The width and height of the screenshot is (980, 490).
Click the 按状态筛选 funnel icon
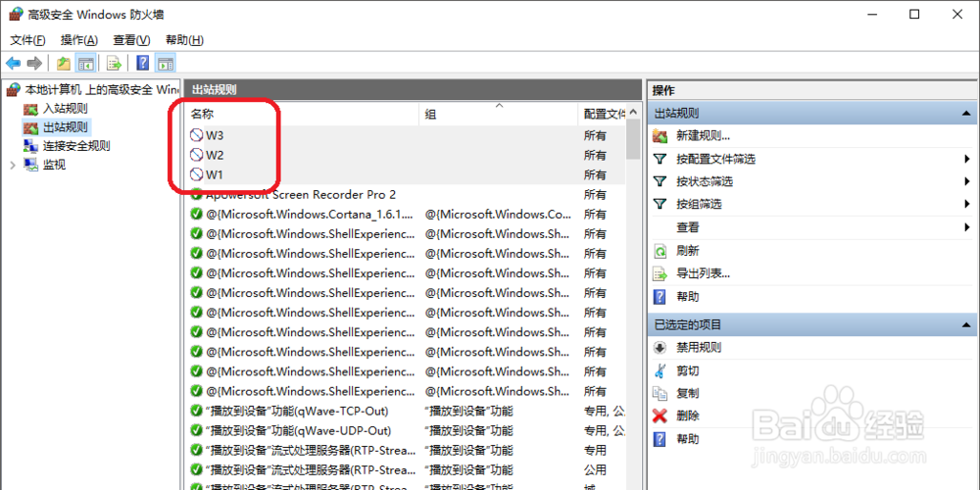660,182
